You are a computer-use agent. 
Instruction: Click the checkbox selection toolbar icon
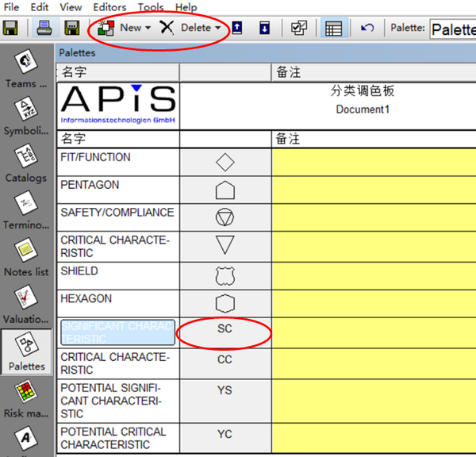(299, 28)
